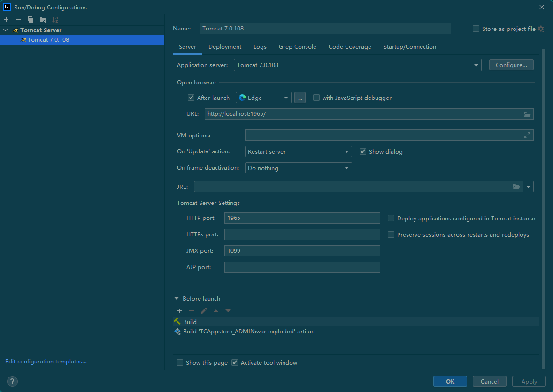
Task: Select the Build task in Before launch
Action: [356, 322]
